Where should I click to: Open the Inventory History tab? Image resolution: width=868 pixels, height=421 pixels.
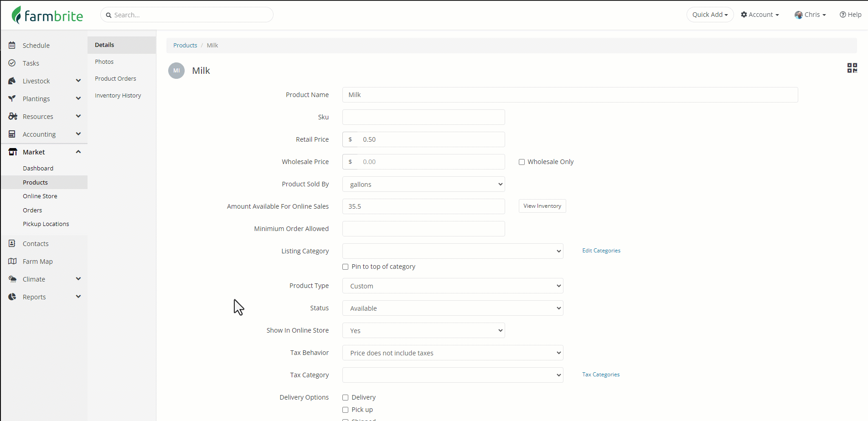click(118, 96)
